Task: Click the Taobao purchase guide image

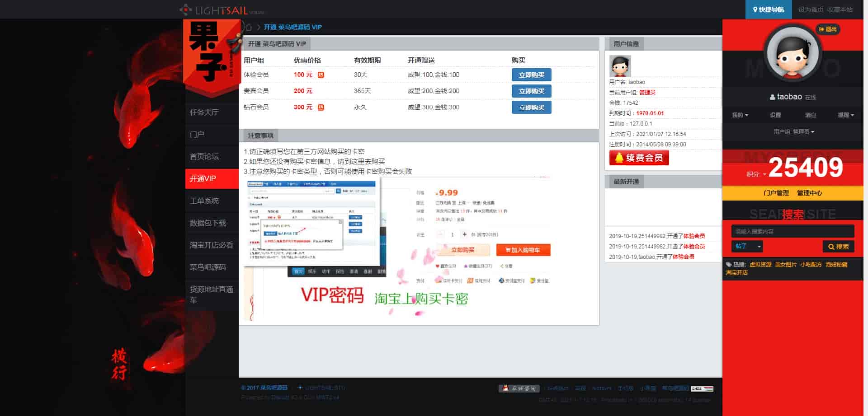Action: (398, 248)
